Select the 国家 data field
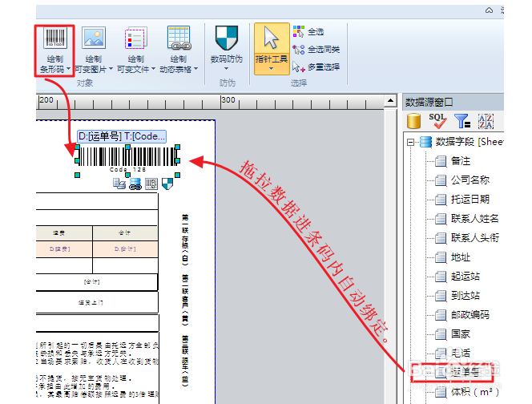The width and height of the screenshot is (532, 404). coord(461,334)
